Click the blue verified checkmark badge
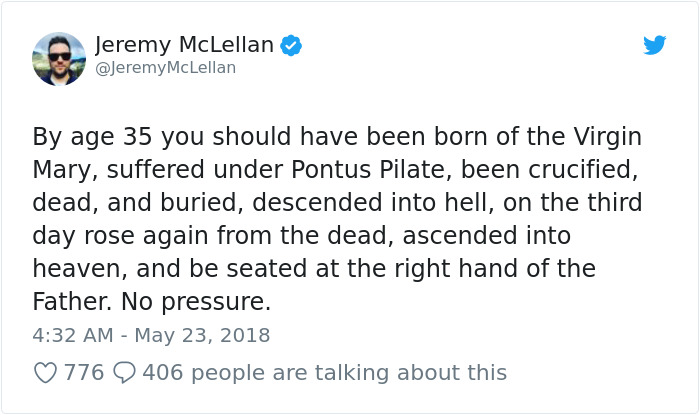Screen dimensions: 700x415 (291, 45)
